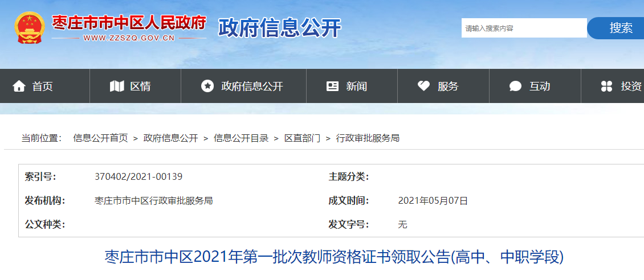Click the heart icon beside 服务

point(423,86)
